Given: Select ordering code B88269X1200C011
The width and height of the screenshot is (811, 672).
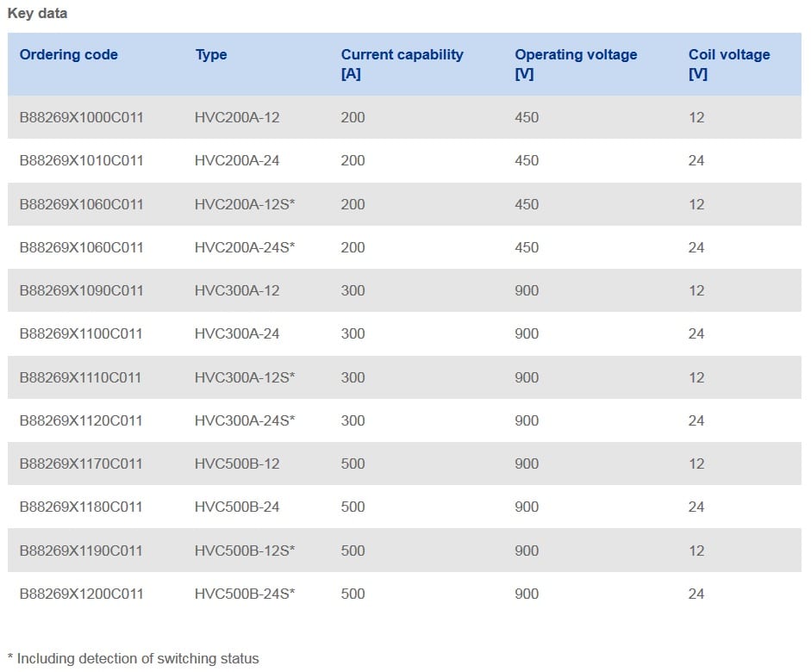Looking at the screenshot, I should [x=81, y=594].
